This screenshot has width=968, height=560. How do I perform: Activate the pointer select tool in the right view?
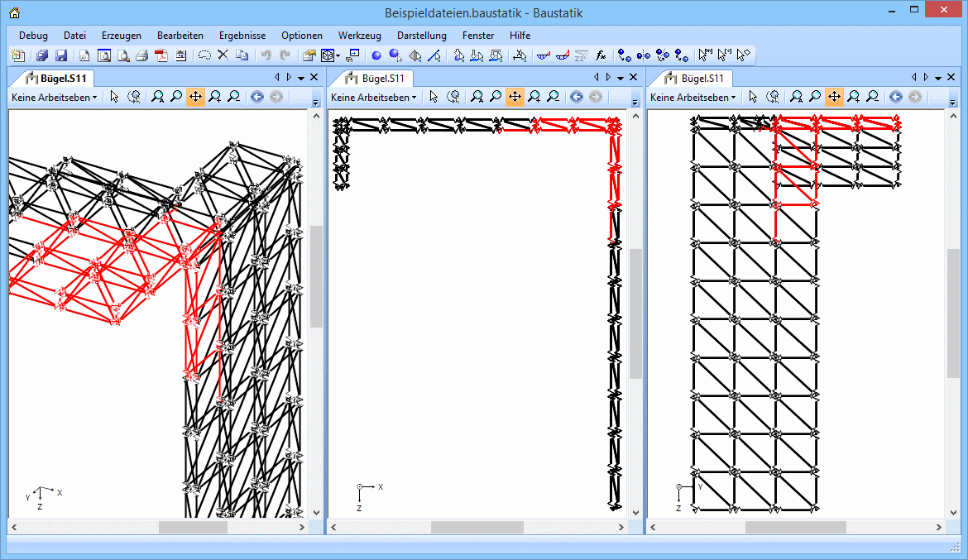(753, 97)
